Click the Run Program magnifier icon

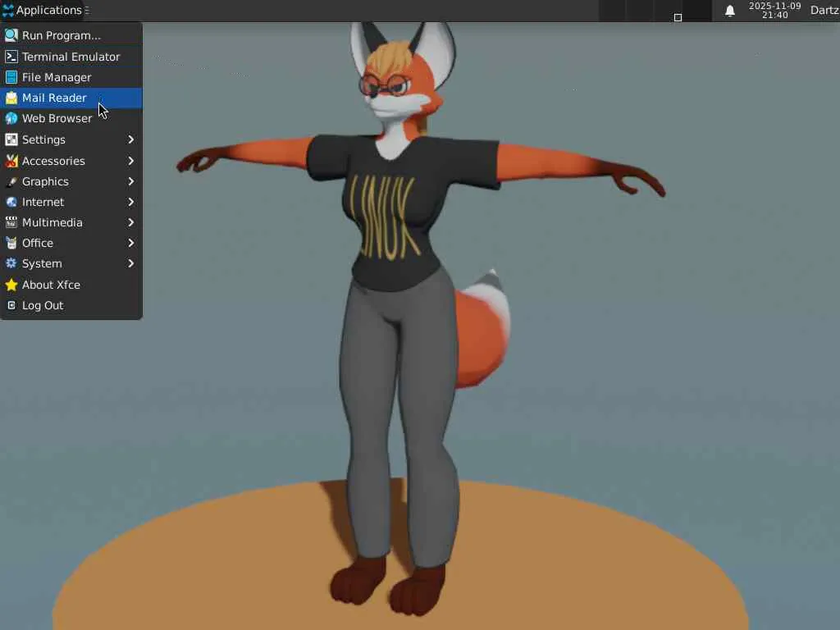click(x=11, y=35)
